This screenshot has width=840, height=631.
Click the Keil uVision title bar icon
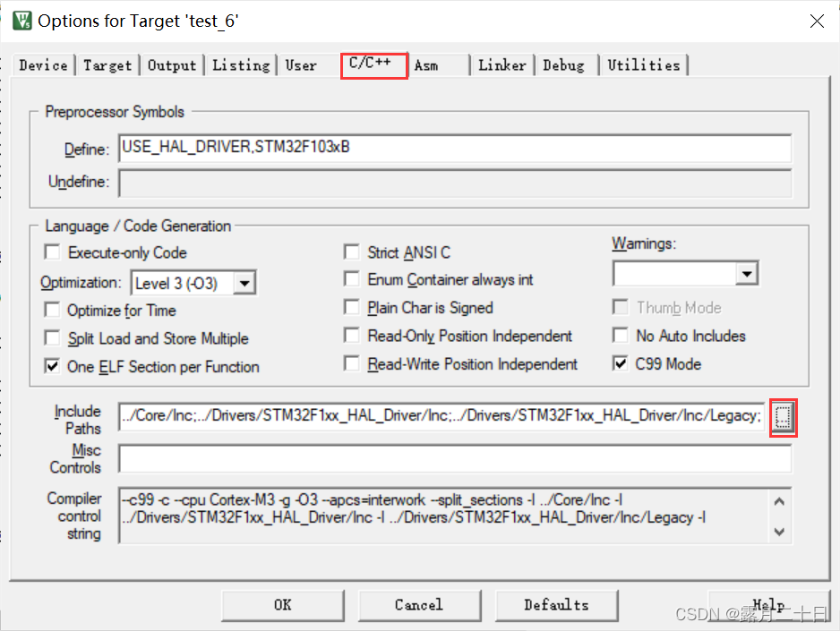click(x=22, y=21)
